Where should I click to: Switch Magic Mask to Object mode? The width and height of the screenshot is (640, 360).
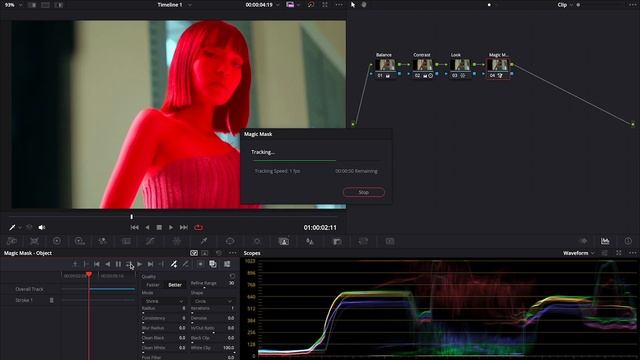[x=194, y=253]
